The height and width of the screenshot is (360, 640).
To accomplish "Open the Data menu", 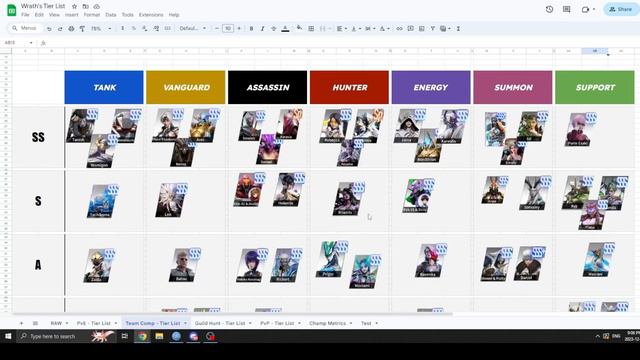I will click(111, 15).
